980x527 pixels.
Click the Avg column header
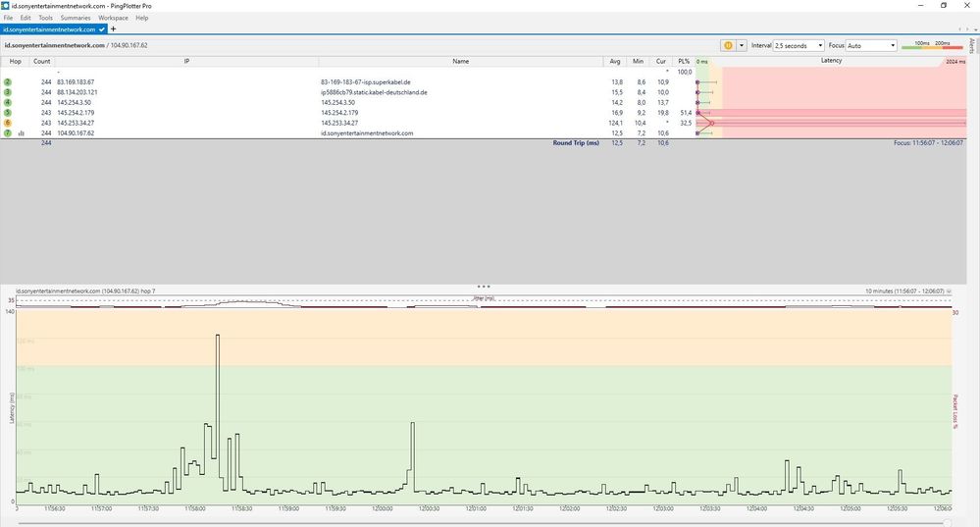point(615,61)
